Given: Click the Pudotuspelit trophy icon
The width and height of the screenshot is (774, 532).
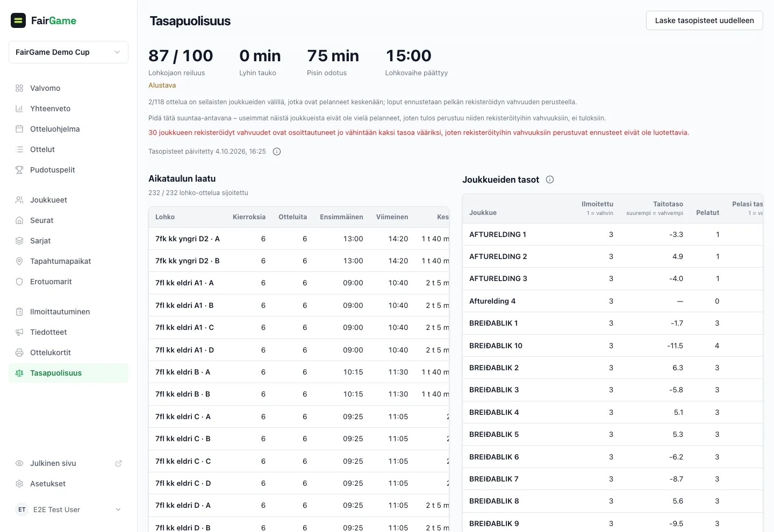Looking at the screenshot, I should pyautogui.click(x=19, y=170).
